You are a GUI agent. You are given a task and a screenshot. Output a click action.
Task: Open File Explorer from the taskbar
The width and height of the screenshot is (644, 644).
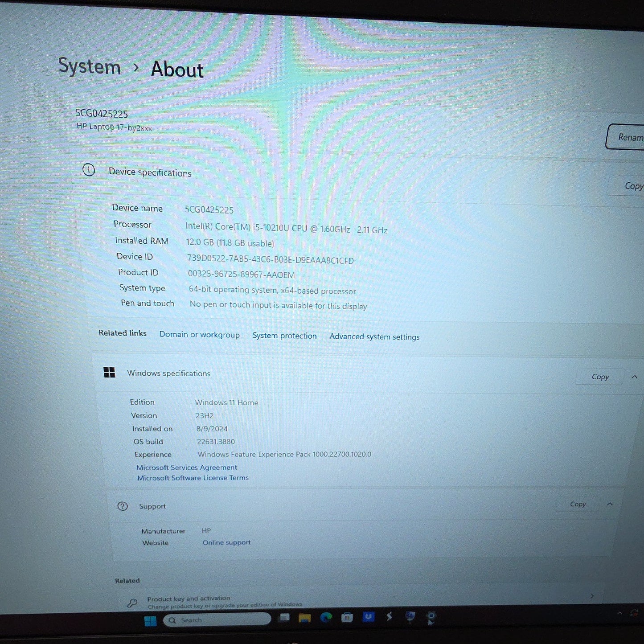click(305, 618)
